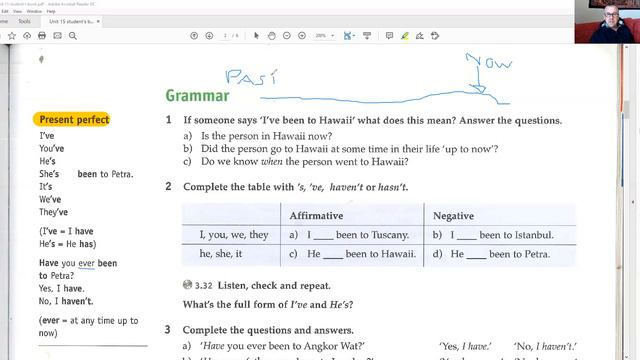Close the Unit 15 document tab

[x=98, y=21]
